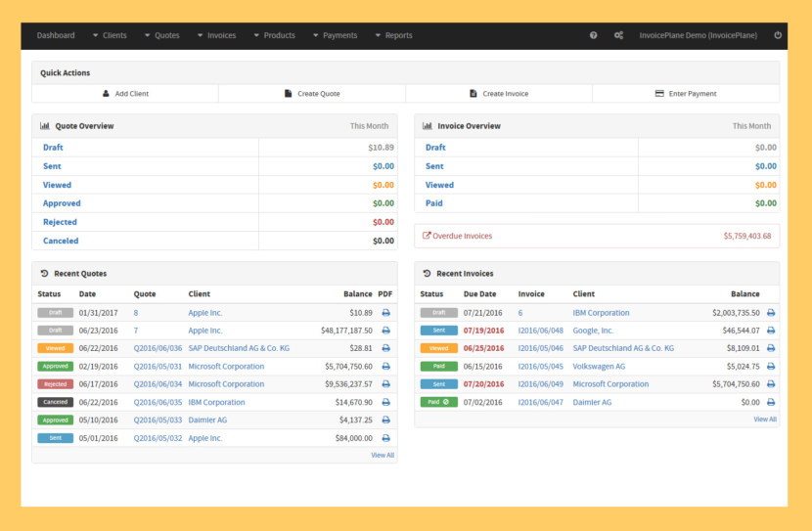Open the help question mark icon

tap(594, 35)
